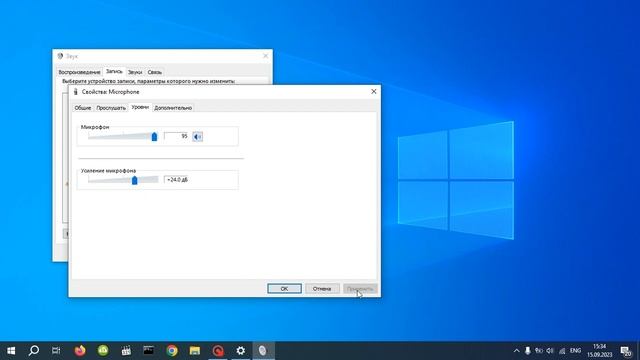Open taskbar search magnifier
Image resolution: width=640 pixels, height=360 pixels.
tap(34, 351)
